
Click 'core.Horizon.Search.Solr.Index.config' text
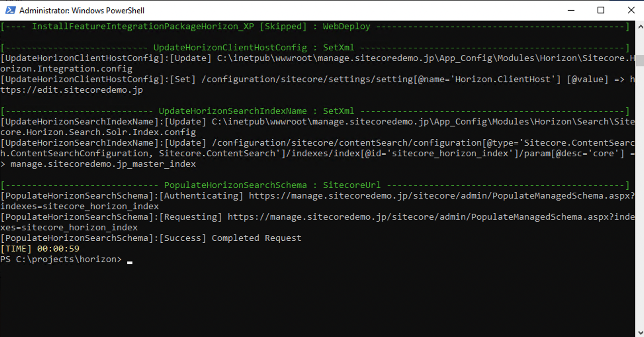pos(98,132)
